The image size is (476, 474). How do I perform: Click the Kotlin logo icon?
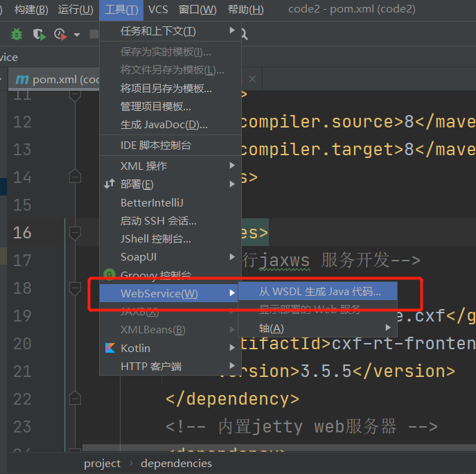tap(110, 348)
